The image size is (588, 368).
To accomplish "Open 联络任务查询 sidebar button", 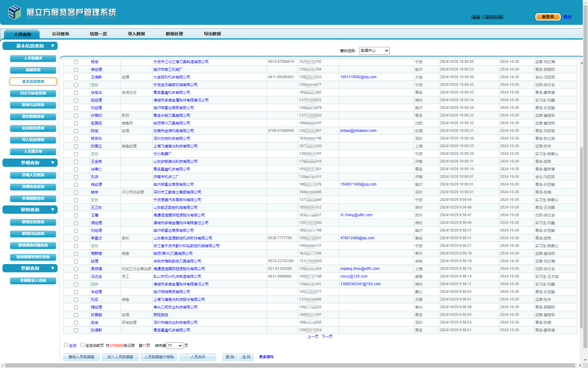I will click(x=33, y=222).
